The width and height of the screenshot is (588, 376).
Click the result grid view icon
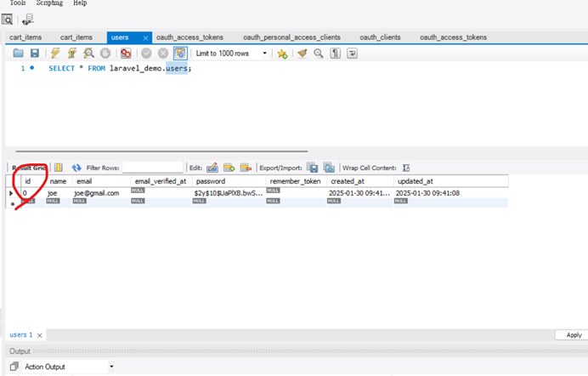(59, 168)
